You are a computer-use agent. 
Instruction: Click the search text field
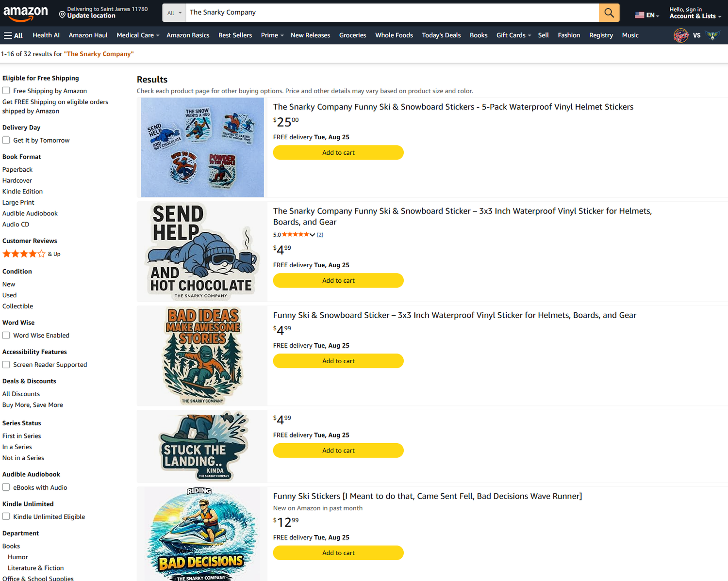coord(392,13)
